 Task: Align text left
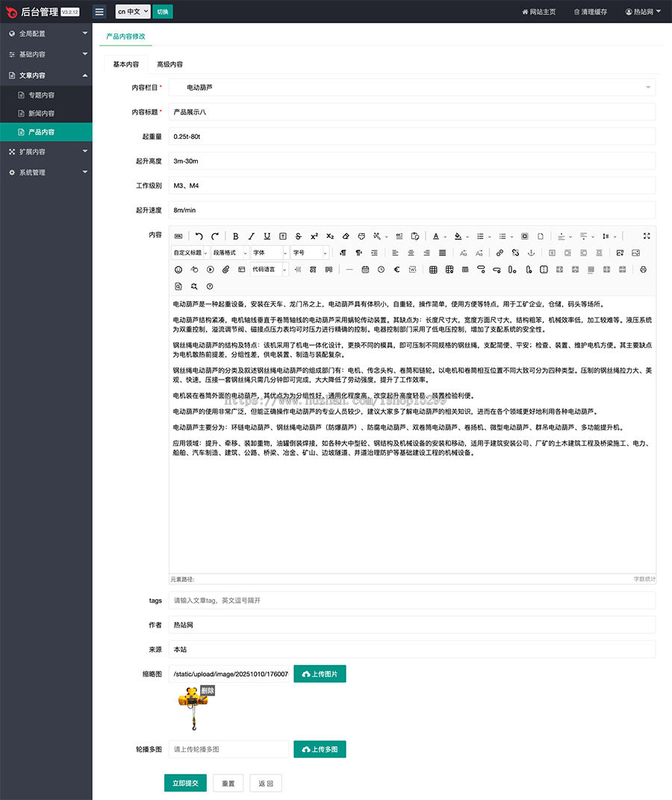pos(395,252)
